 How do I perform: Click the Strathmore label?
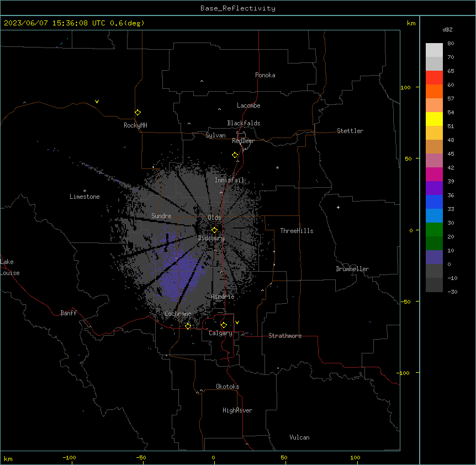point(285,336)
